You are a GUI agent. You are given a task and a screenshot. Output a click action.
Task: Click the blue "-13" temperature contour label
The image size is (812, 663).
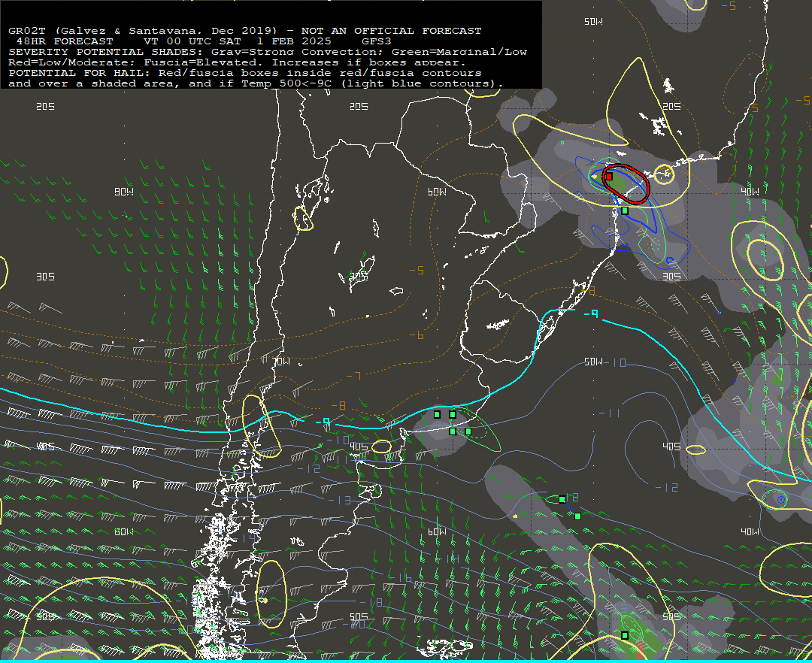(340, 500)
